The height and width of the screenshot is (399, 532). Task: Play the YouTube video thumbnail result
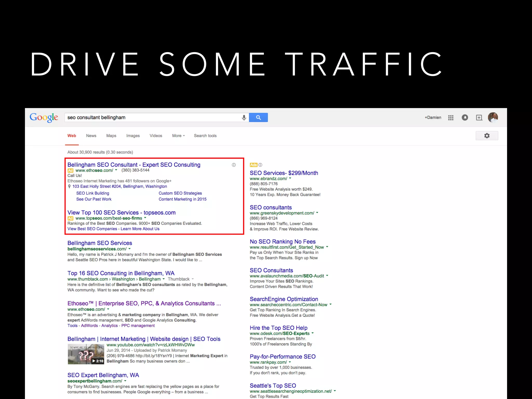(86, 354)
